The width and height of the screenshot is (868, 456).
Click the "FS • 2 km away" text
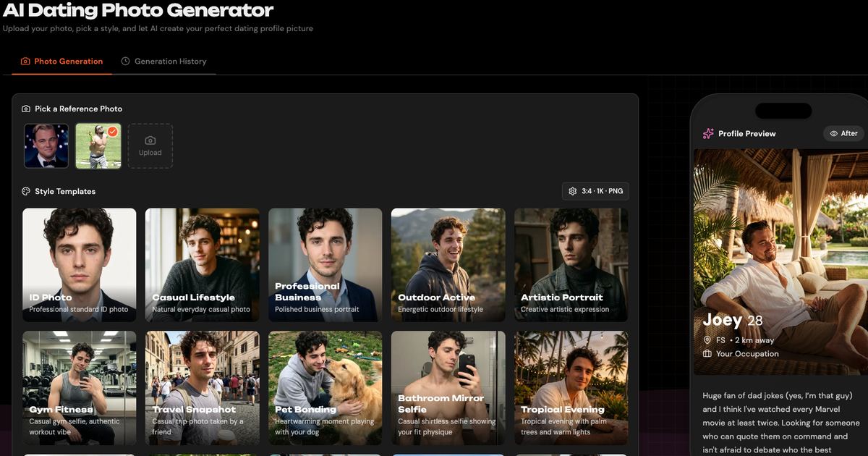(745, 340)
